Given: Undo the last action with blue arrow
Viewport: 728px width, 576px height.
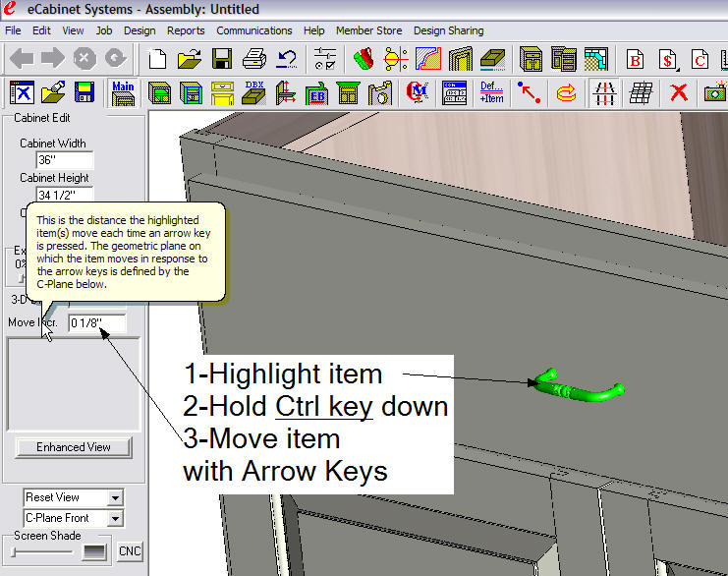Looking at the screenshot, I should click(287, 59).
